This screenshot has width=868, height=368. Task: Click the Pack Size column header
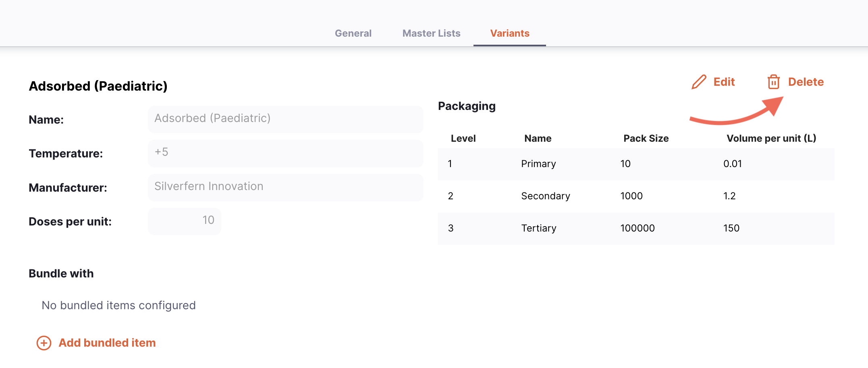[646, 139]
